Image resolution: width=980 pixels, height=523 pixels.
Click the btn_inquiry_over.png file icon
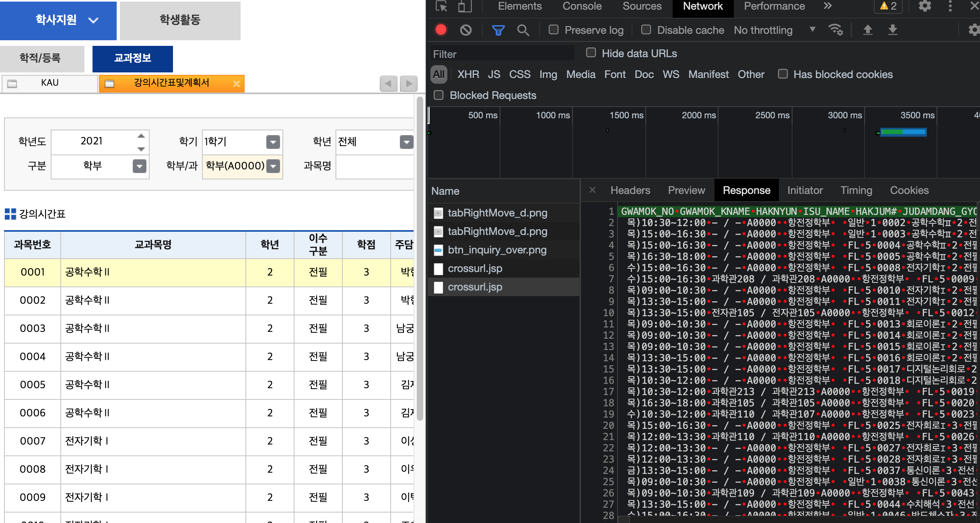click(439, 250)
